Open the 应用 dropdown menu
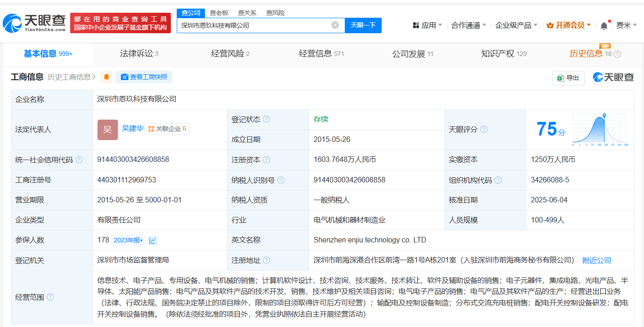The height and width of the screenshot is (327, 644). click(427, 25)
